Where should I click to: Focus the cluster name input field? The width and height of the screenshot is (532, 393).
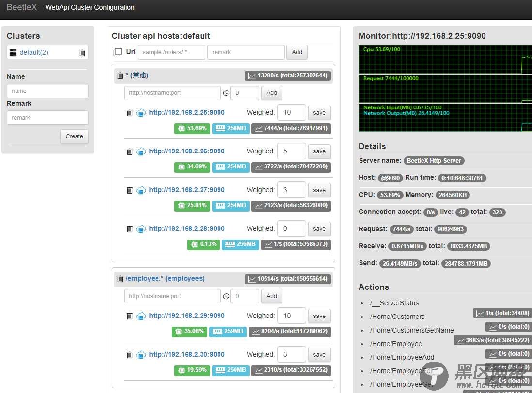47,91
